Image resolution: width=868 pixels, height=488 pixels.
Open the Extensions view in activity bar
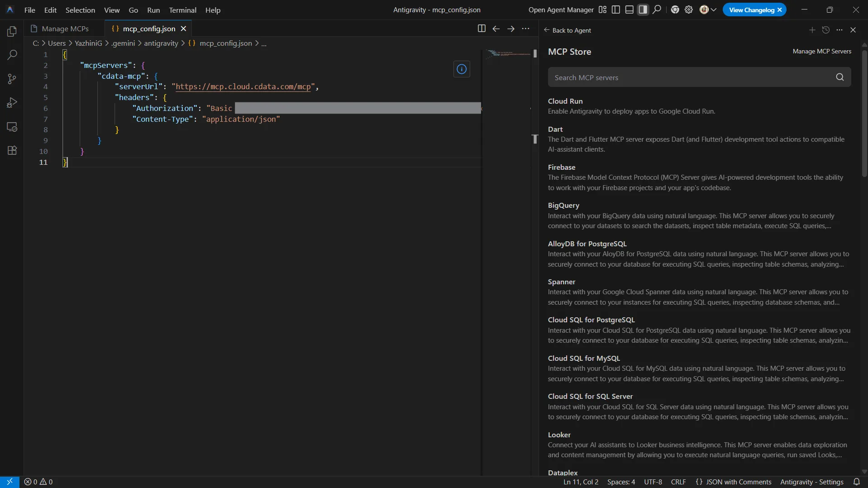pos(12,150)
